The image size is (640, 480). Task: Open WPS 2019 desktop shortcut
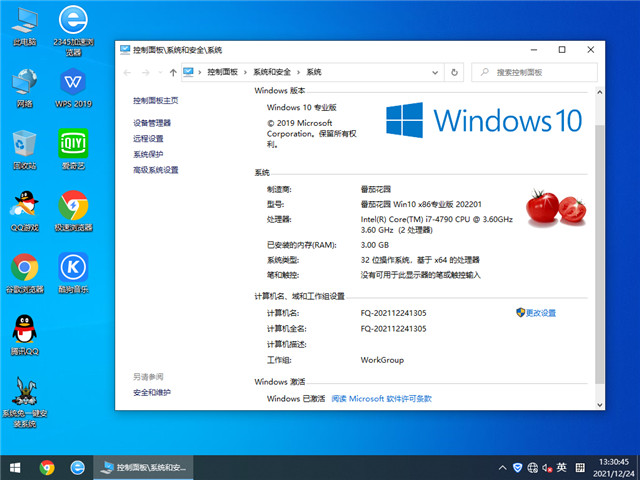pos(72,81)
